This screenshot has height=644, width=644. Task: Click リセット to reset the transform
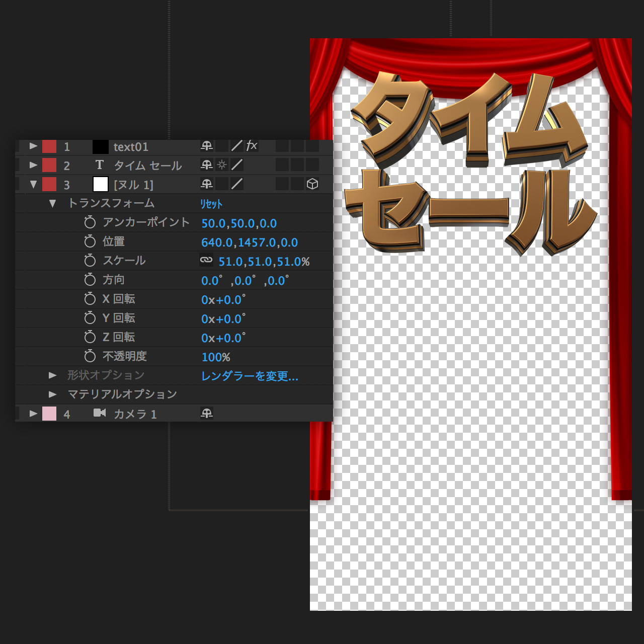211,204
